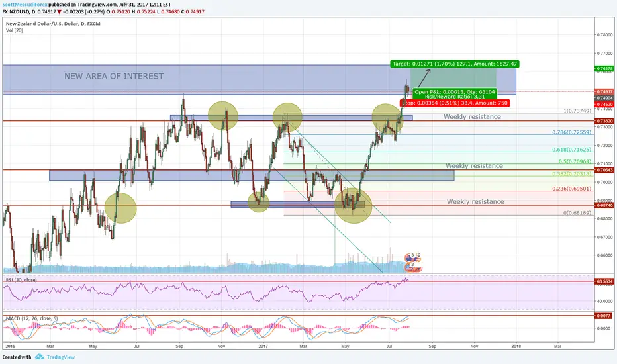Click the red 0.74917 current price tag
This screenshot has width=617, height=364.
click(x=605, y=91)
